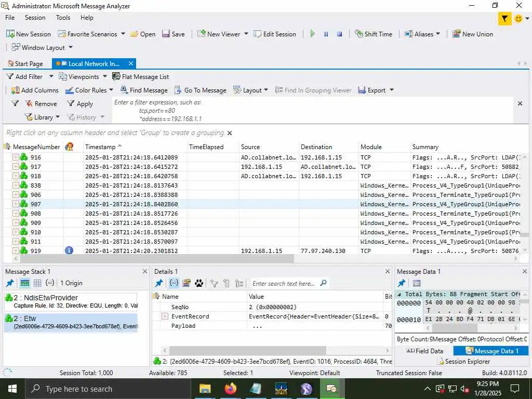Click the info icon on message 919

coord(69,250)
